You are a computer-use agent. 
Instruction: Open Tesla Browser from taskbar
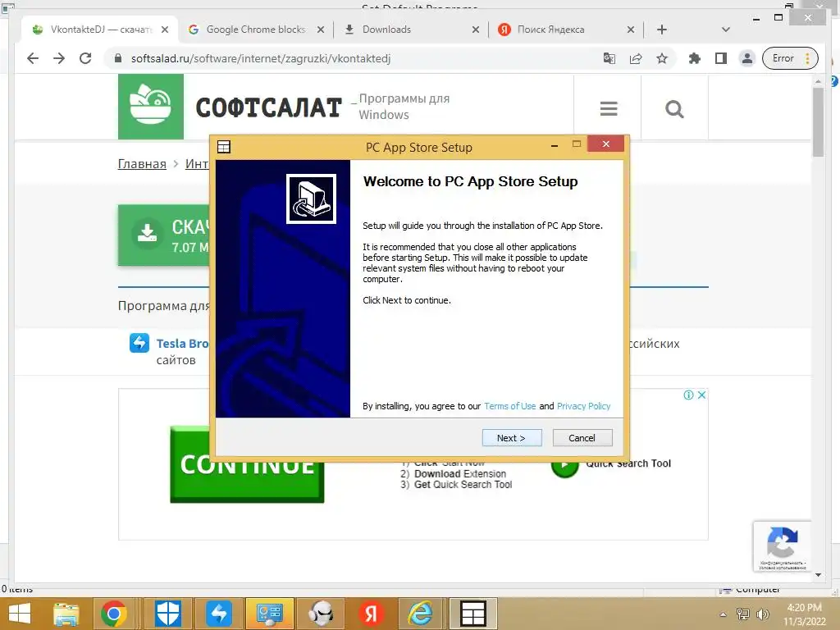click(x=218, y=614)
